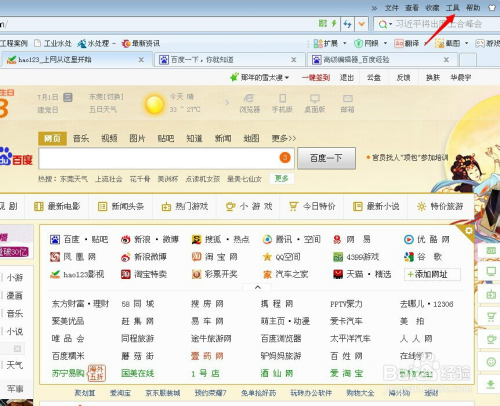Screen dimensions: 500x406
Task: Open 特价旅游 category
Action: click(440, 206)
